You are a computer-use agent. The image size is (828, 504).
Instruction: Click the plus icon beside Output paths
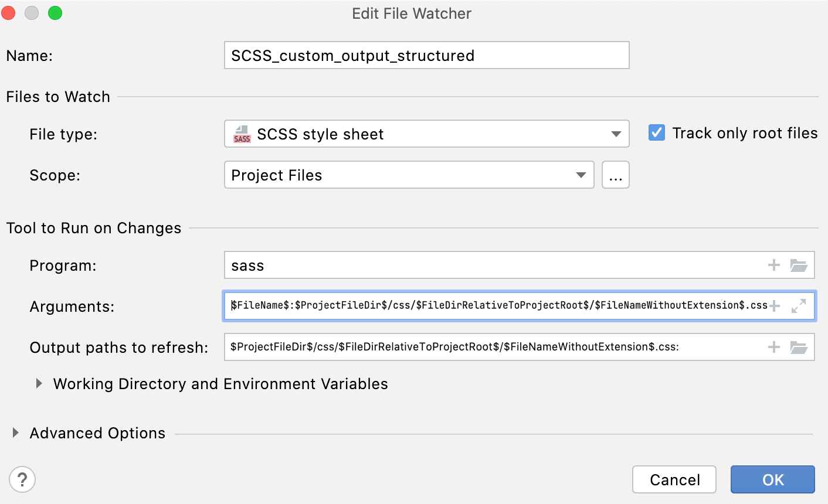(773, 347)
